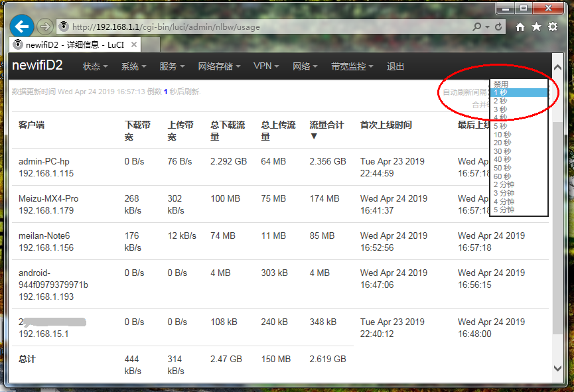Open the 网络存储 dropdown menu

[219, 67]
